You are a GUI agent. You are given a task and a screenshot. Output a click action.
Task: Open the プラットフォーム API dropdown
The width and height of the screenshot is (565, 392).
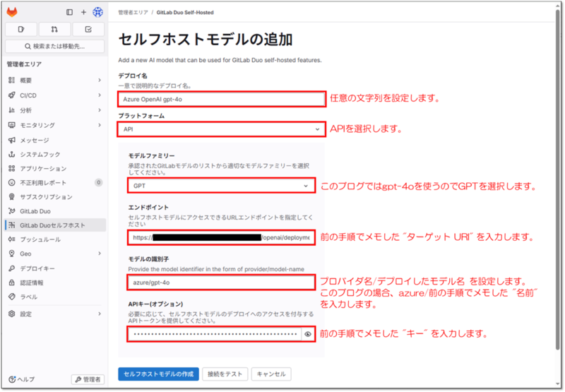coord(221,129)
